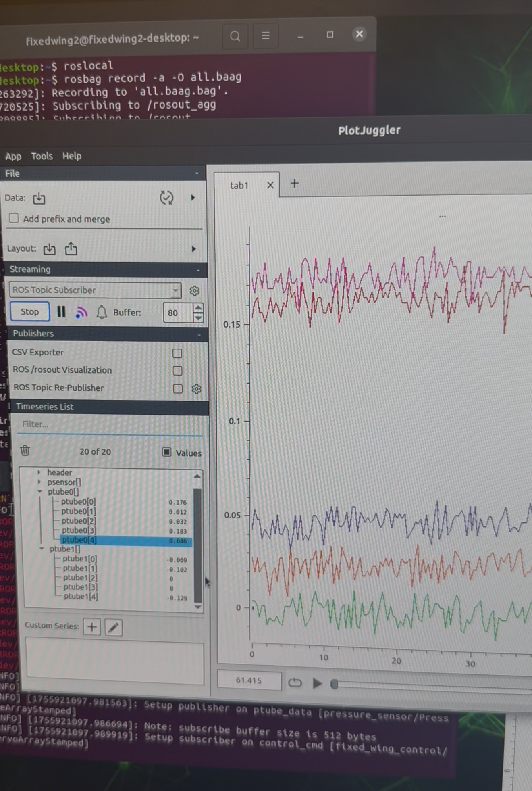Image resolution: width=532 pixels, height=791 pixels.
Task: Expand the psensor[] tree node
Action: point(39,482)
